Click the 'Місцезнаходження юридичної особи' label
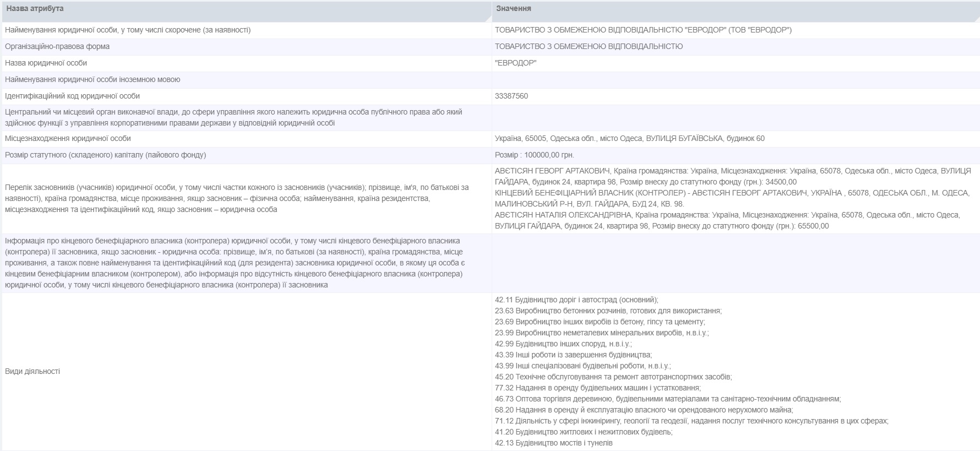The width and height of the screenshot is (980, 451). (x=68, y=139)
